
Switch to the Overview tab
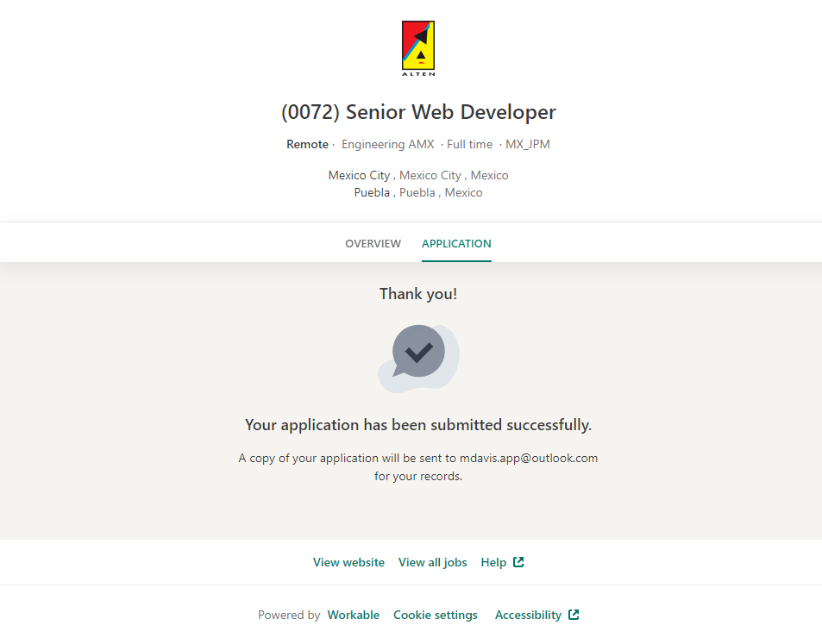tap(373, 244)
